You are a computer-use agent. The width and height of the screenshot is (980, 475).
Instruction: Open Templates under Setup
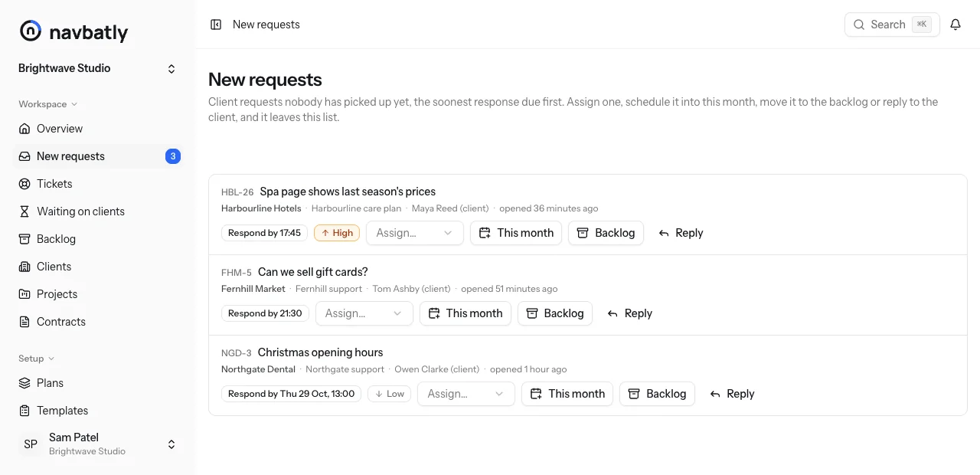[x=98, y=411]
